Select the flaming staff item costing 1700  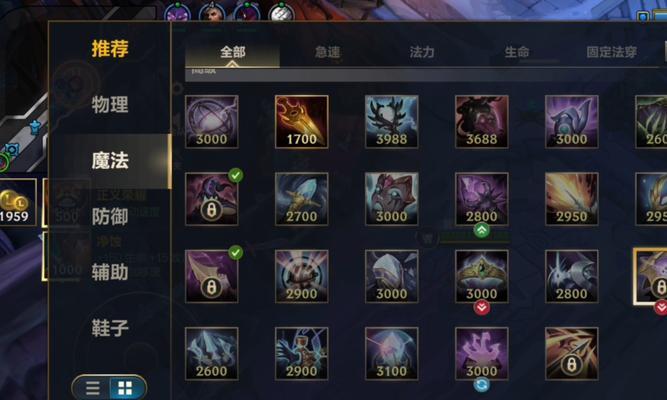[x=302, y=122]
